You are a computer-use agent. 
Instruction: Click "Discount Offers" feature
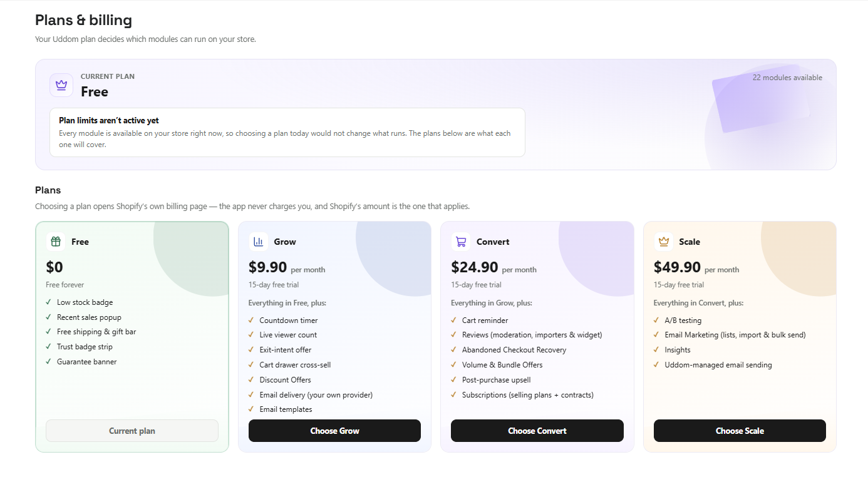tap(285, 380)
